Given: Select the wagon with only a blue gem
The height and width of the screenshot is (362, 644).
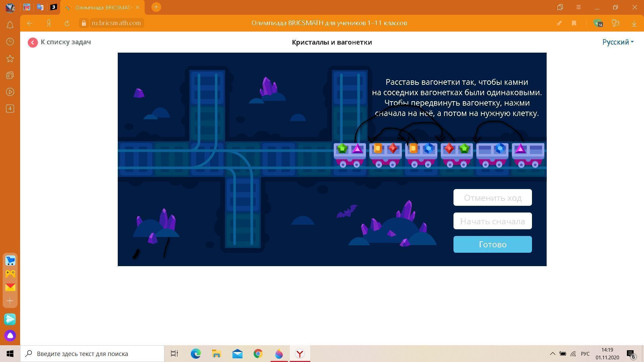Looking at the screenshot, I should pos(492,155).
